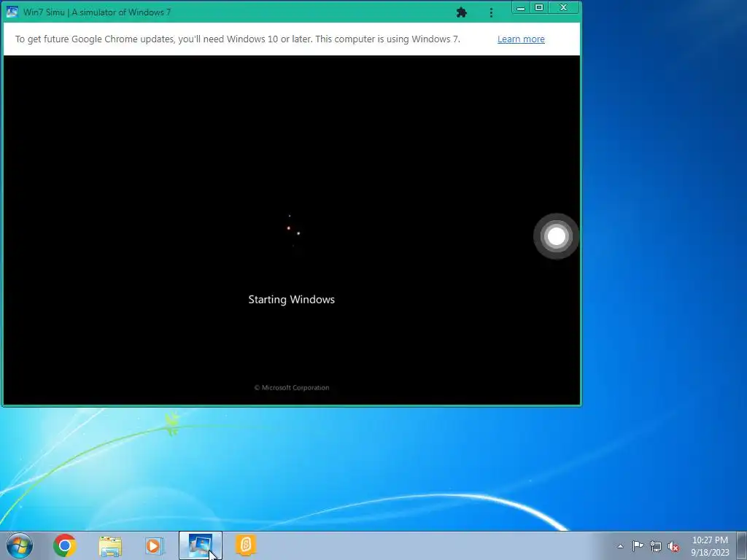The height and width of the screenshot is (560, 747).
Task: Click the muted volume tray icon
Action: (x=673, y=546)
